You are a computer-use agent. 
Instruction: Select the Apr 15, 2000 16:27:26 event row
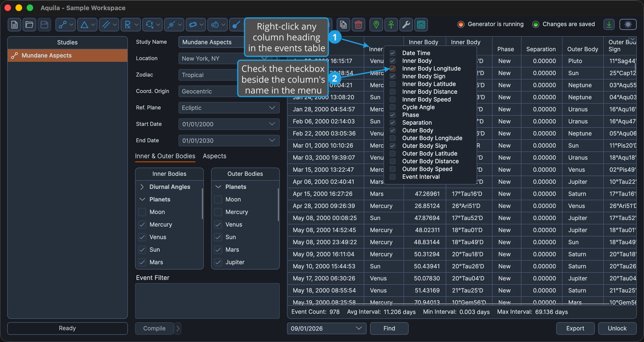(462, 194)
